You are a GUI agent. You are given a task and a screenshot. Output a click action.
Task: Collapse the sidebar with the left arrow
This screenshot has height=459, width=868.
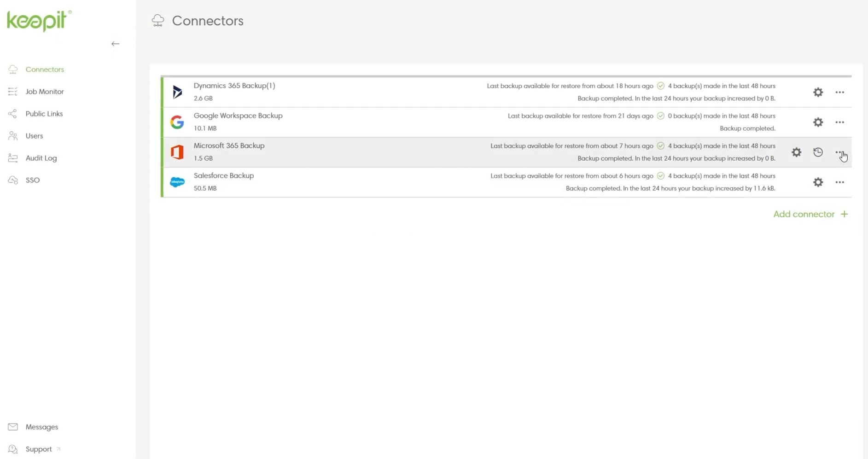[x=115, y=44]
